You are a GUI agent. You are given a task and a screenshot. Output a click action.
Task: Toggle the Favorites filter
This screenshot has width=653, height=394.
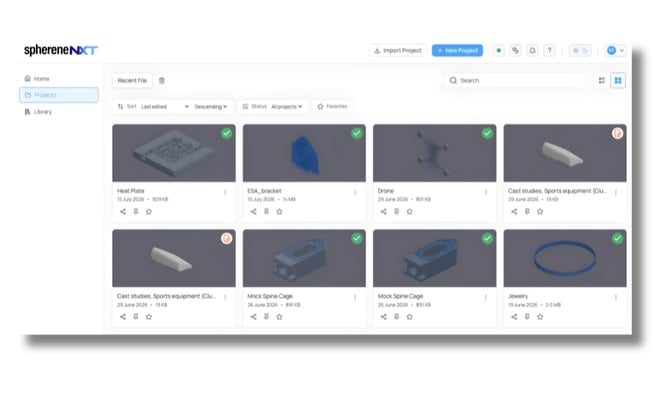point(332,107)
